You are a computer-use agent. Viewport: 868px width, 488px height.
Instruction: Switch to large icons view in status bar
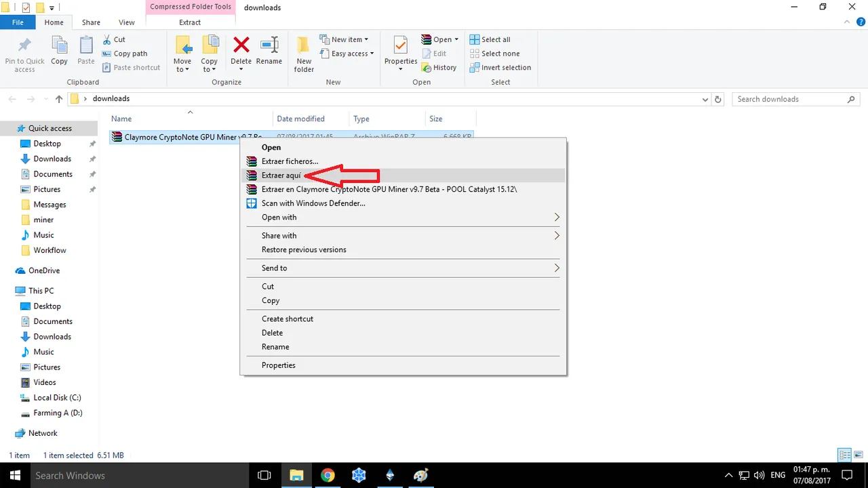coord(859,455)
